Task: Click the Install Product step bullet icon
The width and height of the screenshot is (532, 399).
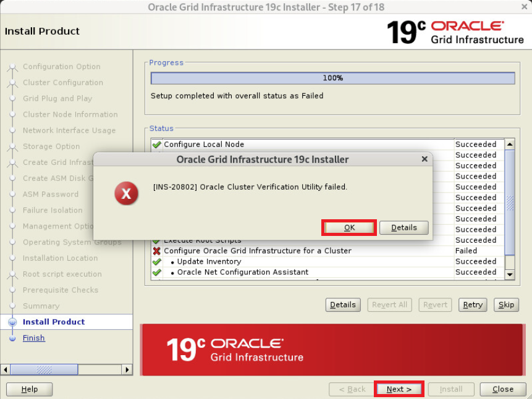Action: pos(12,322)
